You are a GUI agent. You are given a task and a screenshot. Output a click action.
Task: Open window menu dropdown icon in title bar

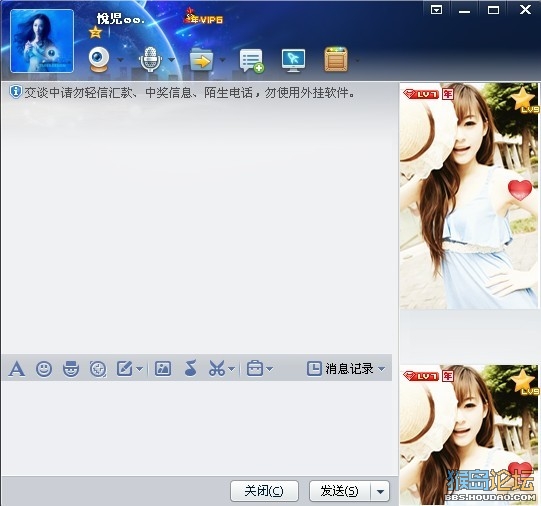coord(436,10)
